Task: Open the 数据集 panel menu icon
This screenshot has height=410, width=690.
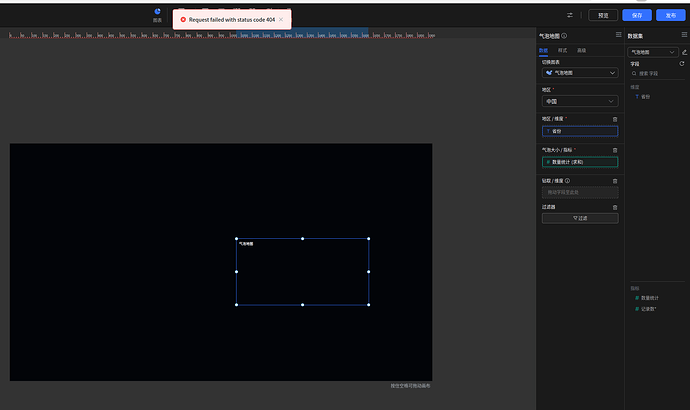Action: pos(683,36)
